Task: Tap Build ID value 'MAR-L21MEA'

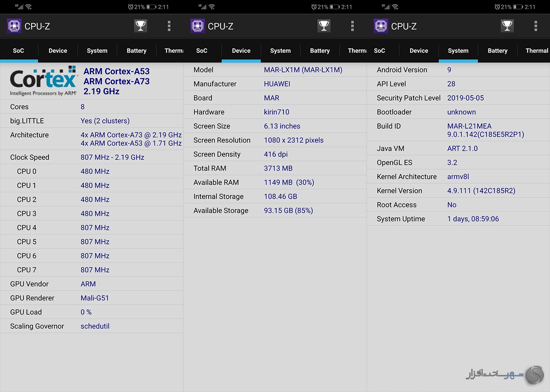Action: point(469,126)
